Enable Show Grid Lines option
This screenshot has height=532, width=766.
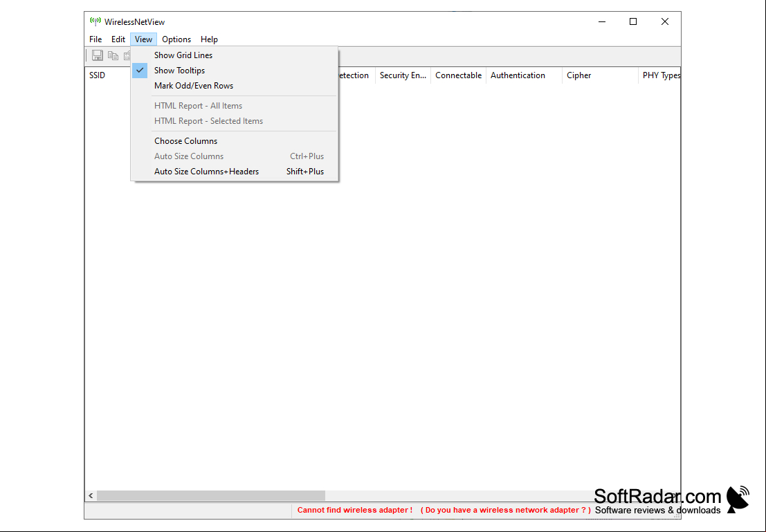click(x=235, y=55)
